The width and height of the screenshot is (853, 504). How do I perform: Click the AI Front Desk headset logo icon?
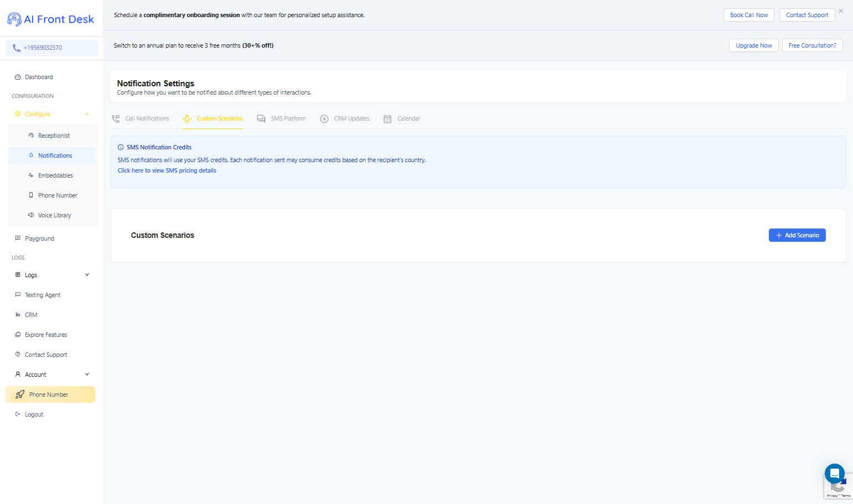tap(14, 19)
